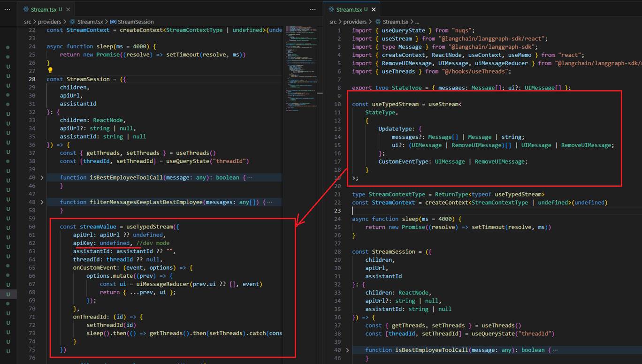The image size is (642, 364).
Task: Open the ellipsis menu left of the left Stream.tsx tab
Action: [7, 9]
